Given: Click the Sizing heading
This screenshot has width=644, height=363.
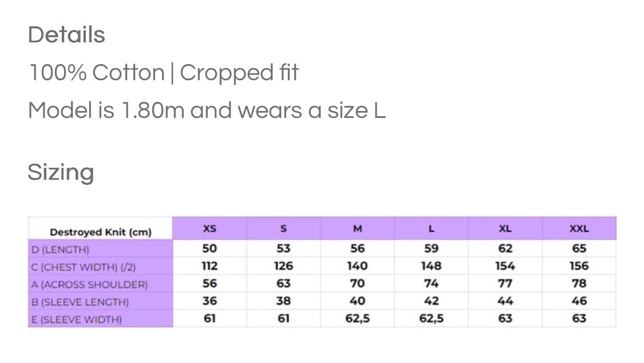Looking at the screenshot, I should 61,172.
